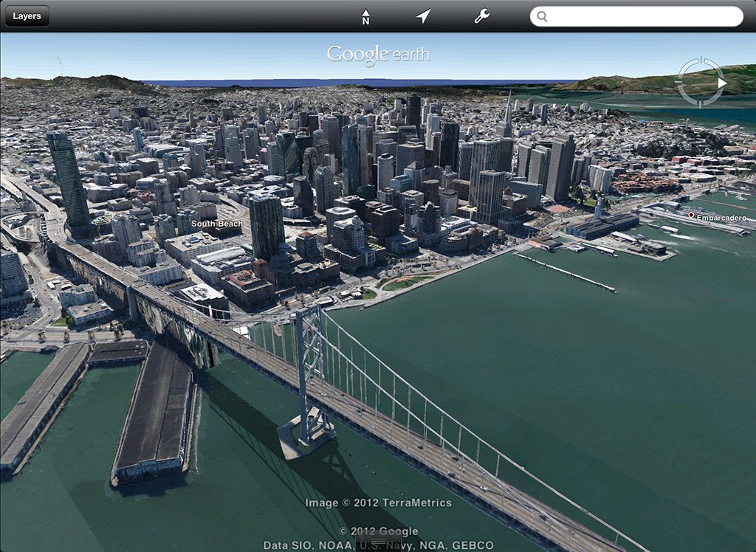Tap the Embarcadero place marker dot
The width and height of the screenshot is (756, 552).
tap(691, 215)
